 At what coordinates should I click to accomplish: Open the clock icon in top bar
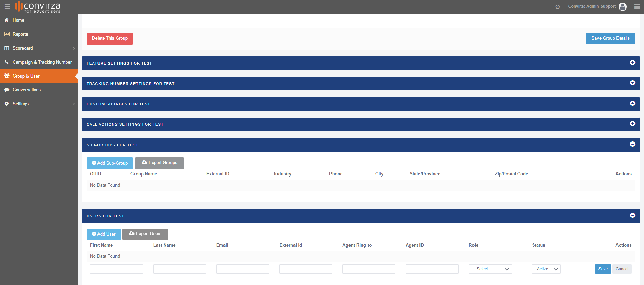[x=557, y=7]
